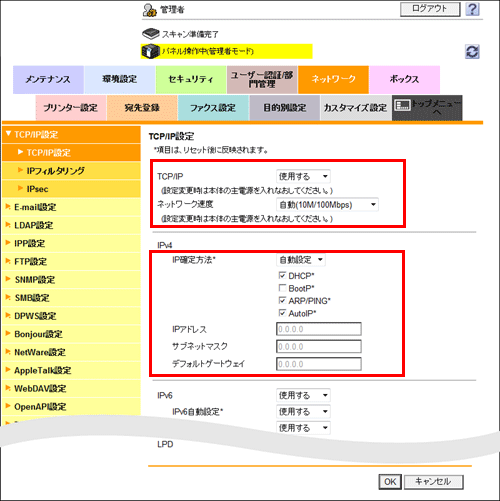The width and height of the screenshot is (500, 501).
Task: Click the scanner status icon
Action: pos(151,34)
